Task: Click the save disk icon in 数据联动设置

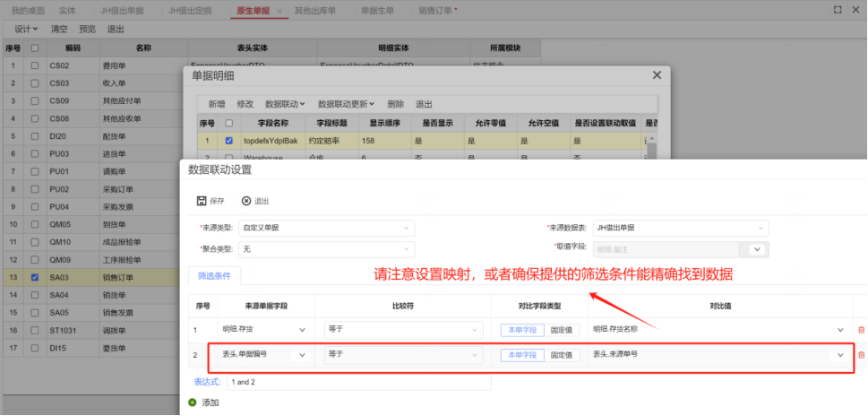Action: (x=202, y=201)
